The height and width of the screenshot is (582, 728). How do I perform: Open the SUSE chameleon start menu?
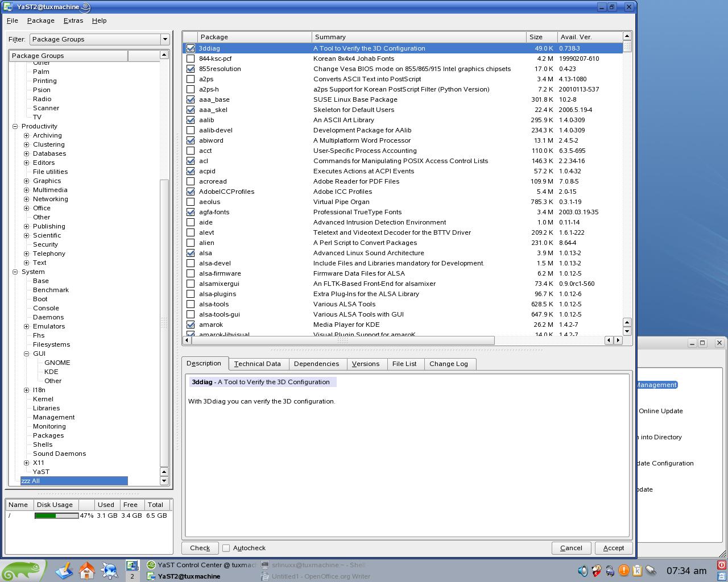pyautogui.click(x=23, y=570)
